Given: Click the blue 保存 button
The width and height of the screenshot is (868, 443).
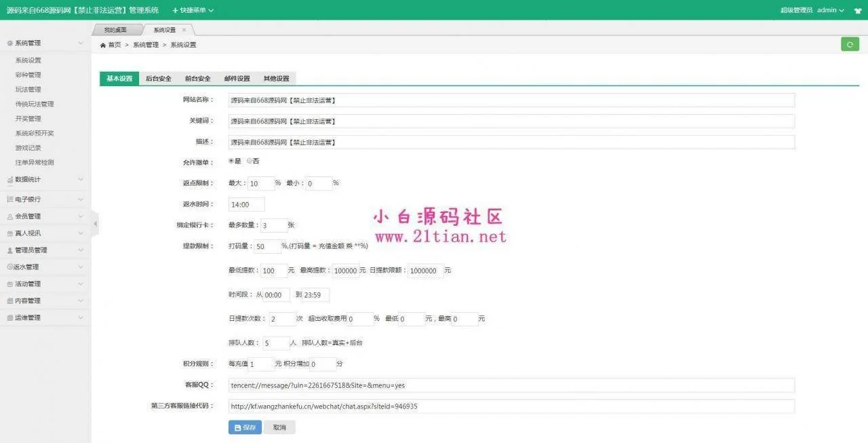Looking at the screenshot, I should tap(245, 427).
